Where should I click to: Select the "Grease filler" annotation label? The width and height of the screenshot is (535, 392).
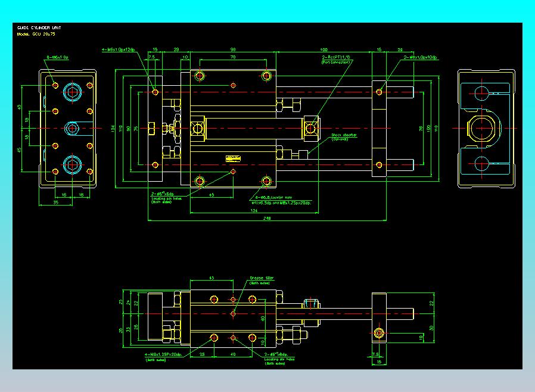pos(262,278)
